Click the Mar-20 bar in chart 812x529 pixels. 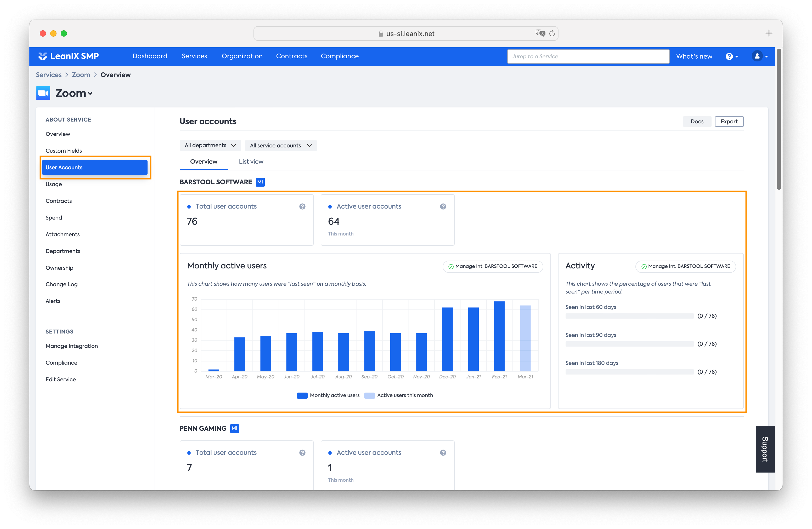pyautogui.click(x=213, y=370)
